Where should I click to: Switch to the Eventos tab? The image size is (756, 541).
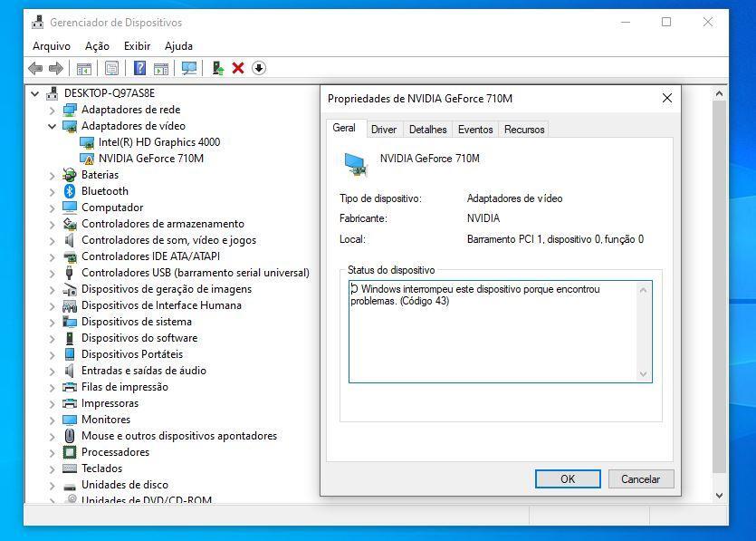point(475,130)
